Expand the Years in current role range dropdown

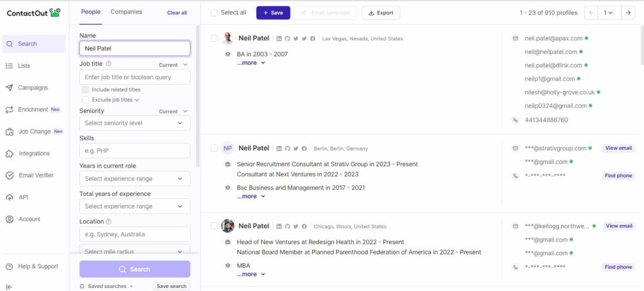point(135,179)
